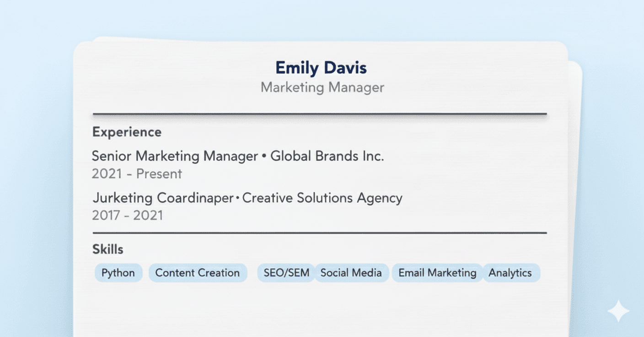Select the Senior Marketing Manager job title
The image size is (644, 337).
[x=175, y=156]
